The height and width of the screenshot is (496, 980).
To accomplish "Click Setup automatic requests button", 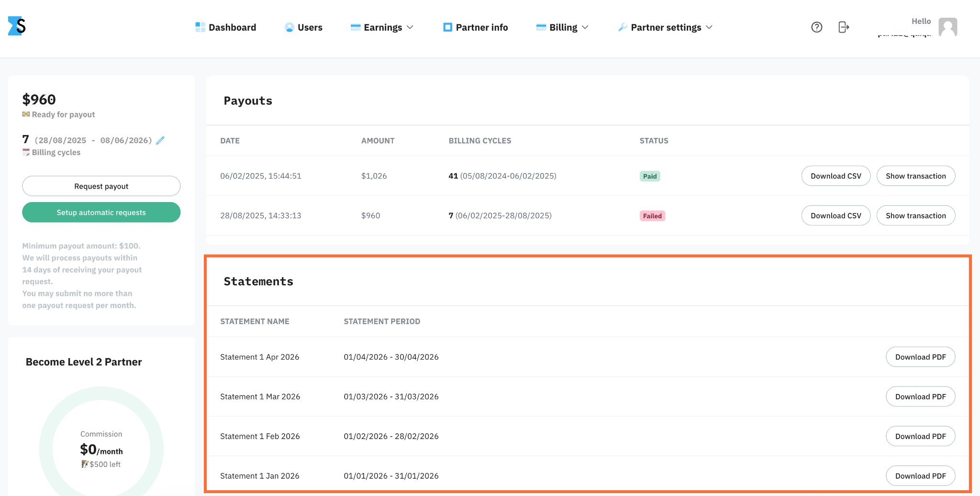I will pyautogui.click(x=101, y=213).
